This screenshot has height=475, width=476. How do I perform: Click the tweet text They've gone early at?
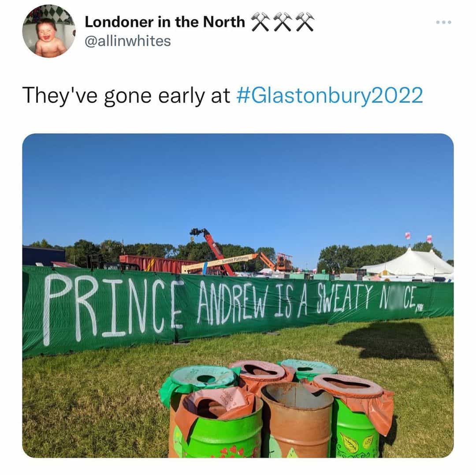[x=126, y=95]
